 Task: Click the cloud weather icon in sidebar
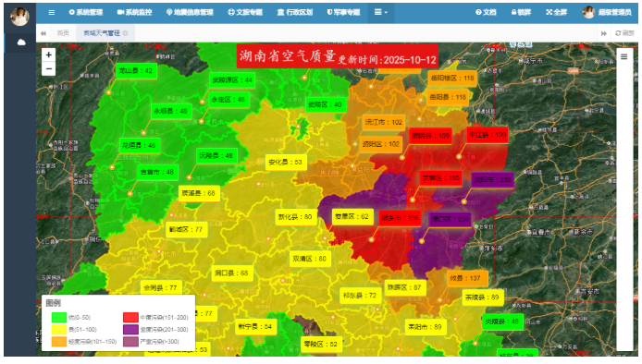tap(21, 42)
